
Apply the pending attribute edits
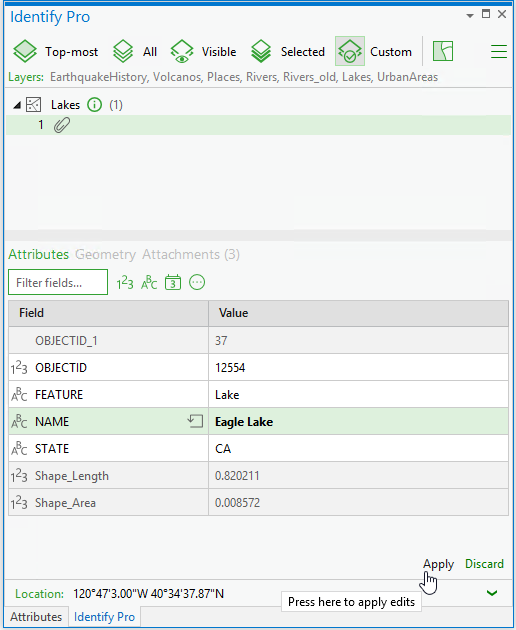click(x=438, y=564)
